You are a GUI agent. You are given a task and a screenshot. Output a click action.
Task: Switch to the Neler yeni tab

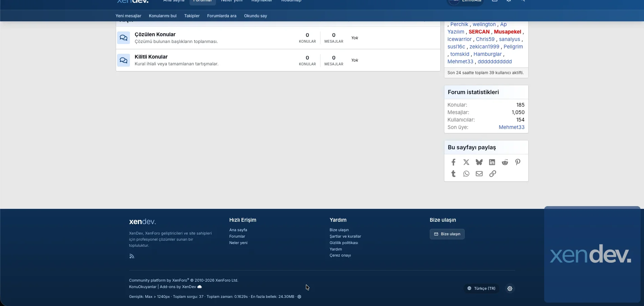point(231,1)
